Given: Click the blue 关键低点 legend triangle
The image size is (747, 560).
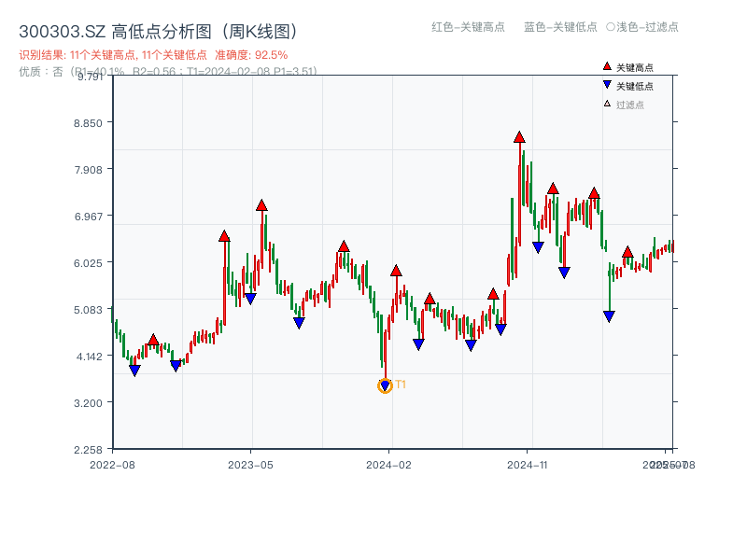Looking at the screenshot, I should (x=607, y=85).
